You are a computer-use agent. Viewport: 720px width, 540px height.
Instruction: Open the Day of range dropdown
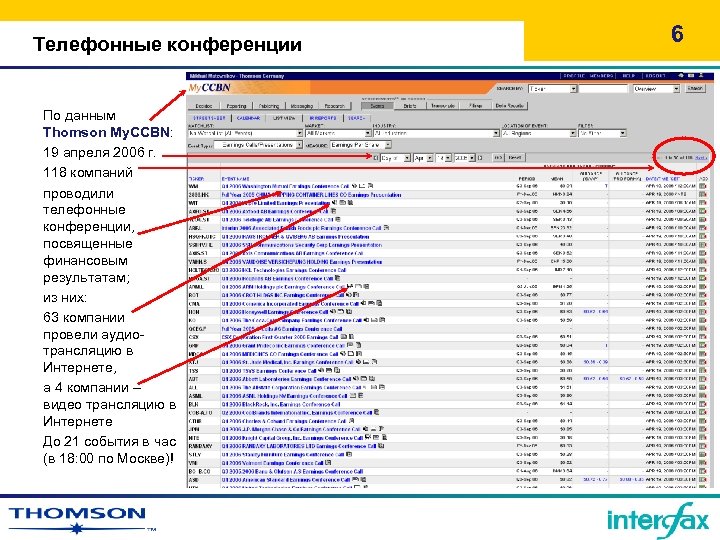(395, 158)
